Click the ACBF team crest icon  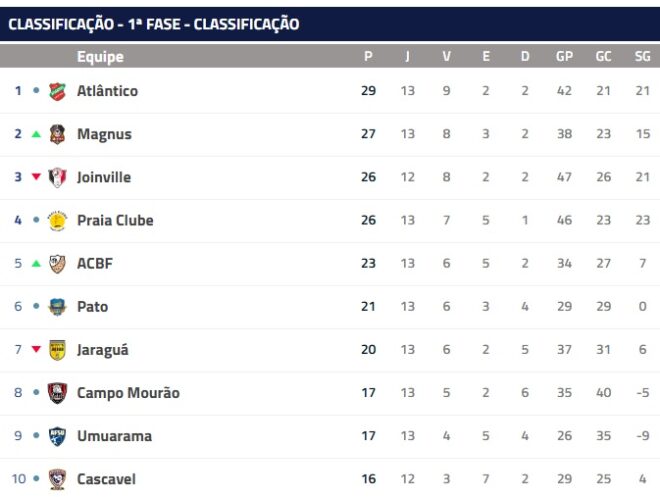point(57,264)
